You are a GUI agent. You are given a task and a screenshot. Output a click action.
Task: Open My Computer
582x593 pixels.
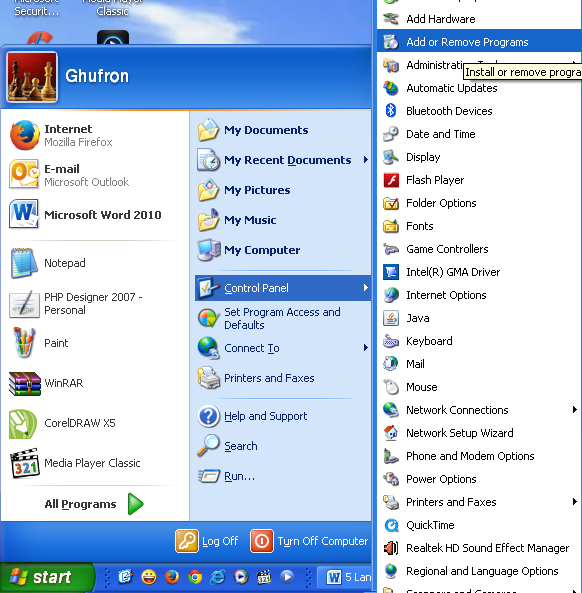point(282,250)
